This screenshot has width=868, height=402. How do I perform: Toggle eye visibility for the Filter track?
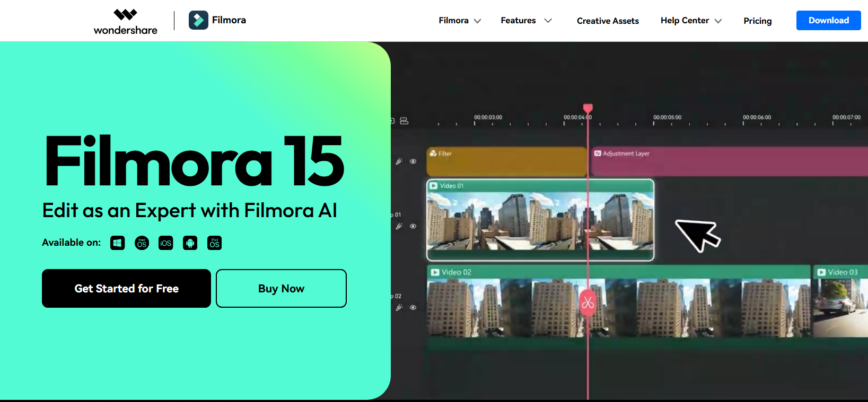[x=413, y=162]
